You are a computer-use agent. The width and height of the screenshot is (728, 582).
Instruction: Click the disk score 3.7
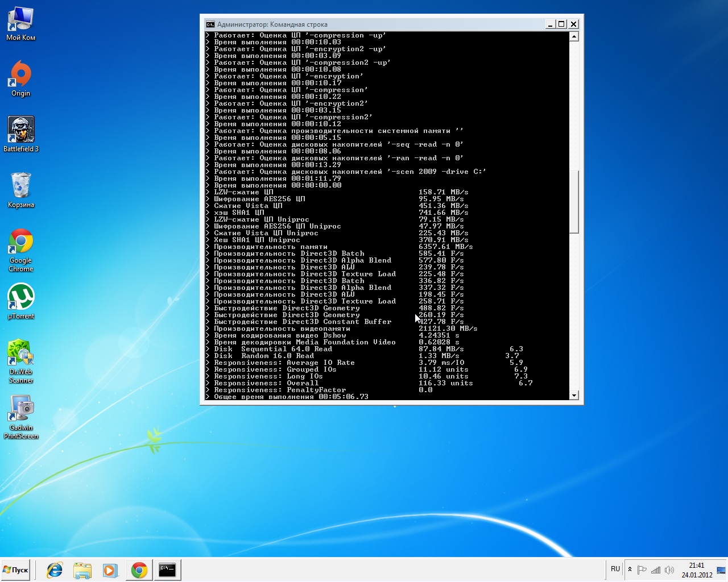[x=512, y=356]
